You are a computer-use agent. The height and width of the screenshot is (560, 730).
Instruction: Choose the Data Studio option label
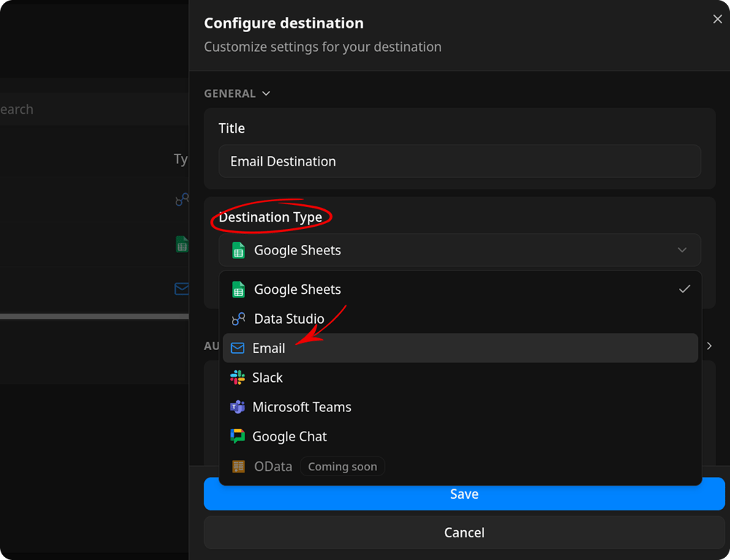click(289, 319)
